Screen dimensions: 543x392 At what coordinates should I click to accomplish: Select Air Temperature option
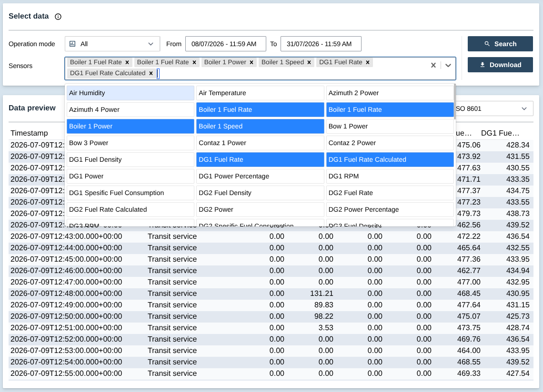coord(260,93)
